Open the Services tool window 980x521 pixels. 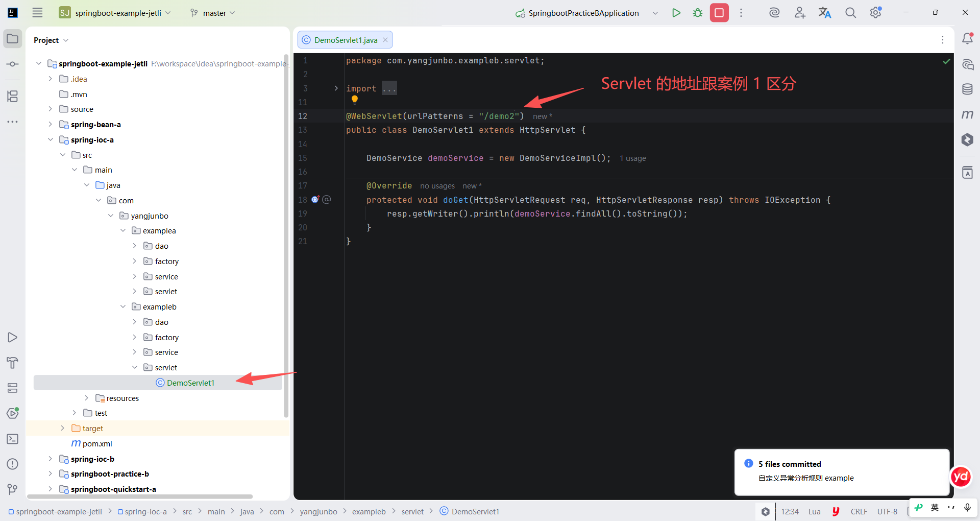point(13,388)
